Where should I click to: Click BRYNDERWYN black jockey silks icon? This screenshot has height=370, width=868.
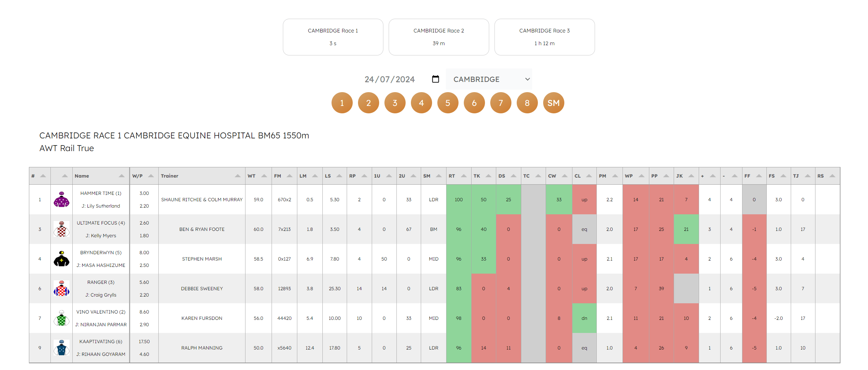(61, 259)
